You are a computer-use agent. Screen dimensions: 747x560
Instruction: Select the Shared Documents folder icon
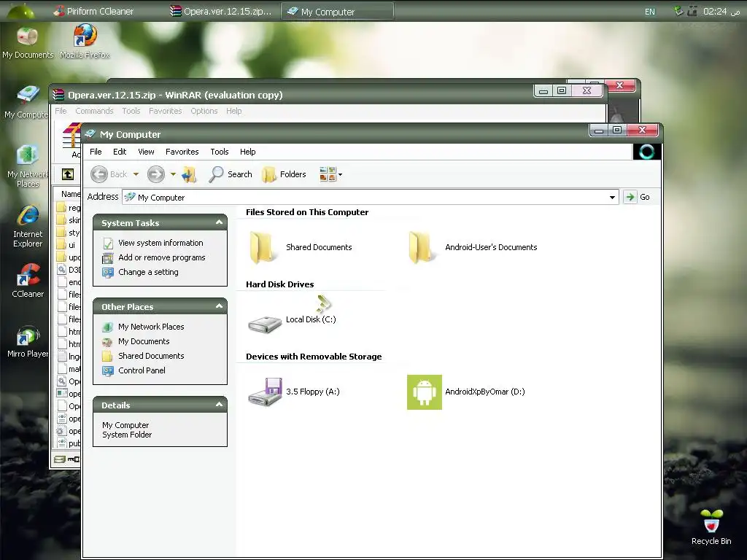[x=263, y=247]
